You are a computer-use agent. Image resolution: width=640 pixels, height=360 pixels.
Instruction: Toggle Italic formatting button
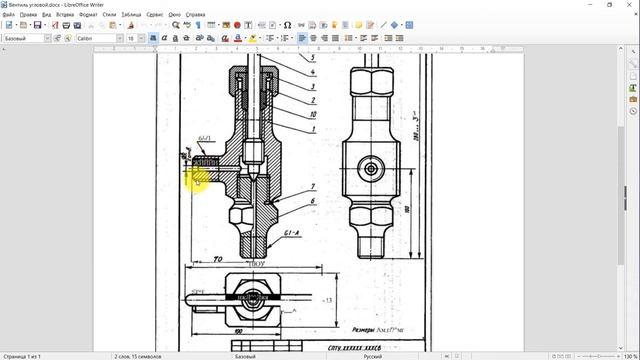point(164,38)
